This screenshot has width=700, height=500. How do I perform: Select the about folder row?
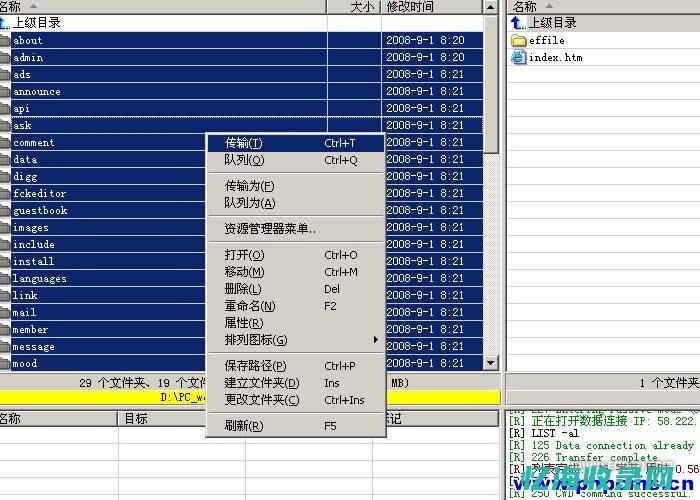[242, 40]
